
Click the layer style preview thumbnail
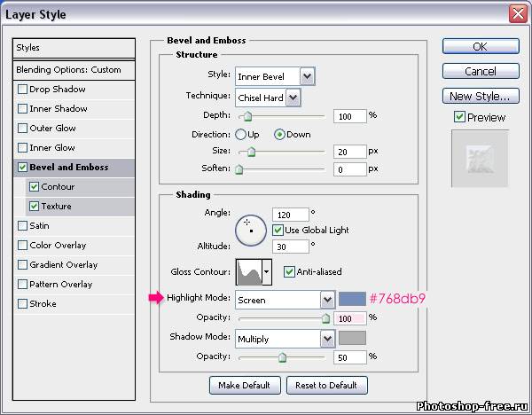[480, 159]
